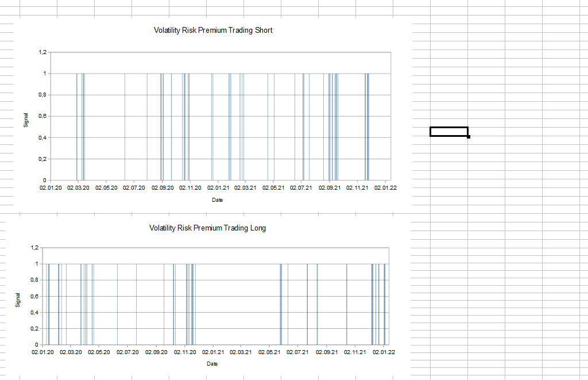Select the 'Date' axis title under the Long chart
Viewport: 588px width, 380px height.
pos(212,364)
